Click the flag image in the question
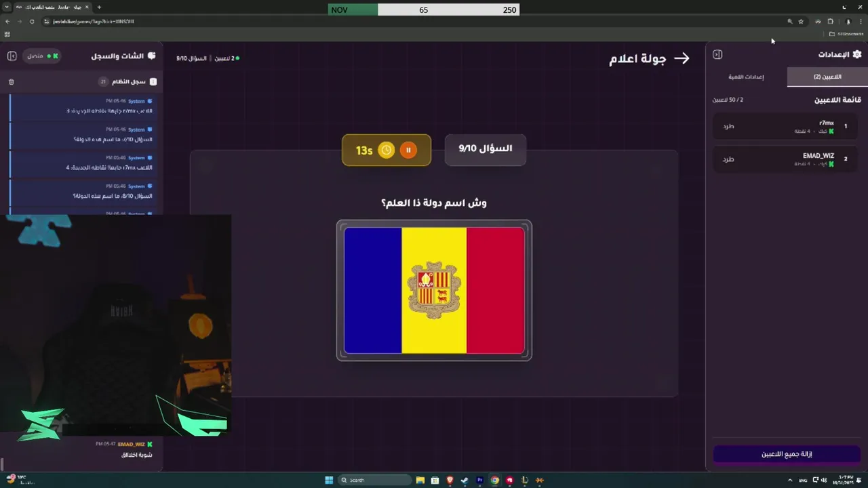This screenshot has width=868, height=488. (434, 290)
